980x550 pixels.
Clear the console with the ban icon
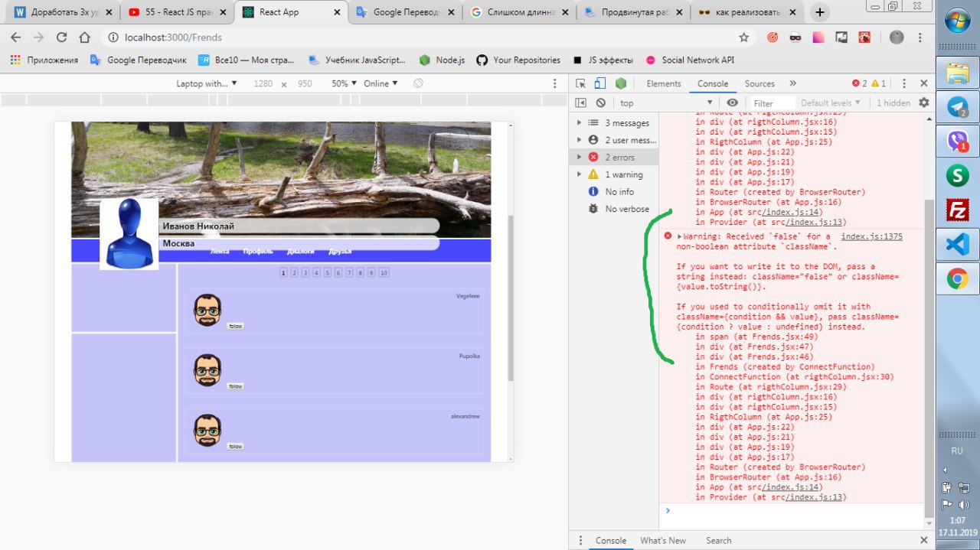pos(601,103)
